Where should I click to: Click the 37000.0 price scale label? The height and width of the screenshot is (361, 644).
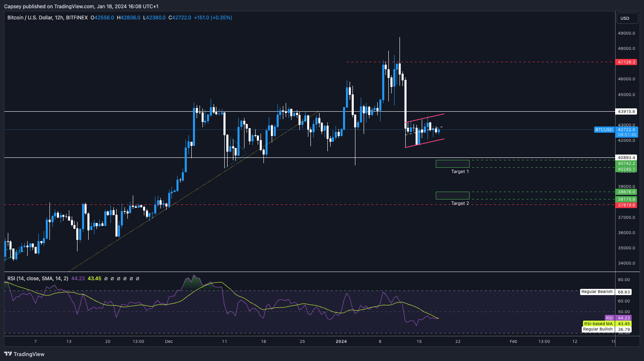coord(626,217)
